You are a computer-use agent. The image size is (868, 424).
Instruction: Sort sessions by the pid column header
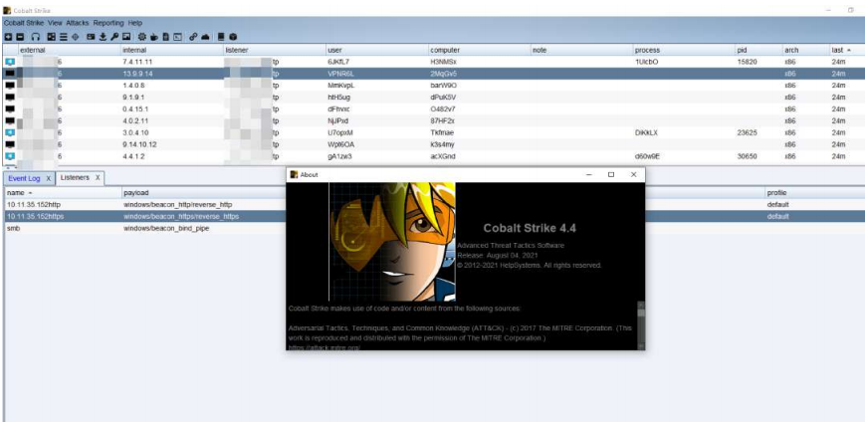coord(759,50)
